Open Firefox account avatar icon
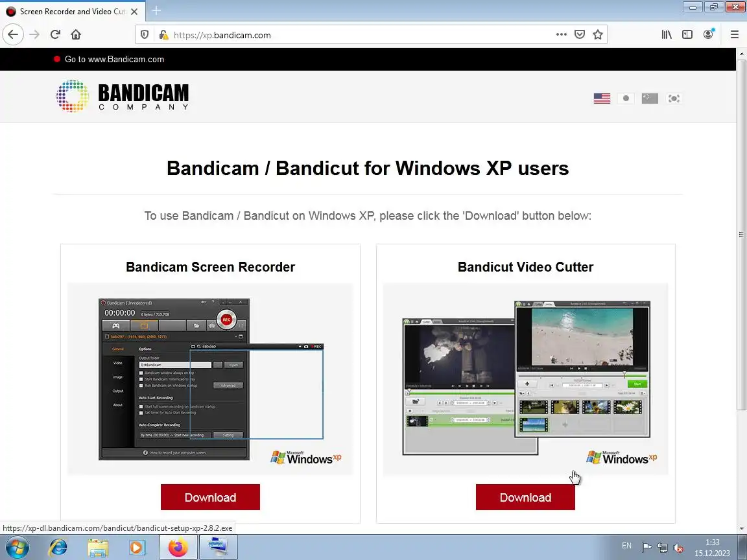 point(708,34)
